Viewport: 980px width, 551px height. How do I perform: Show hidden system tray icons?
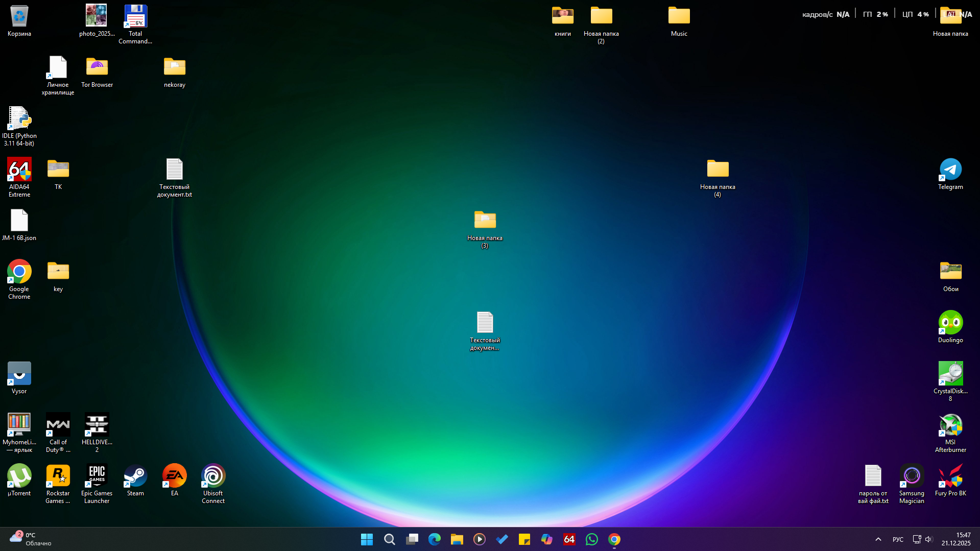[x=878, y=539]
